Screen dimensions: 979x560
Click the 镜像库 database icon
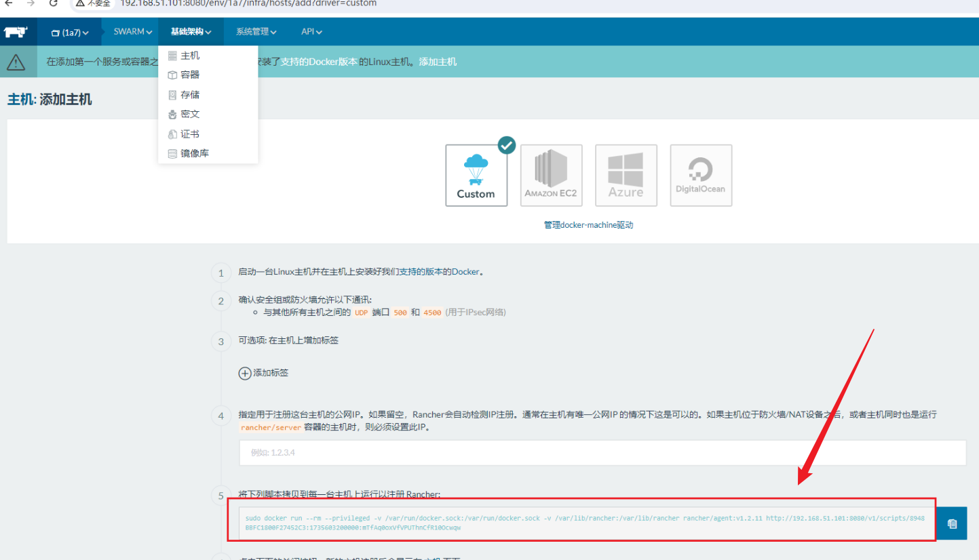click(x=172, y=154)
